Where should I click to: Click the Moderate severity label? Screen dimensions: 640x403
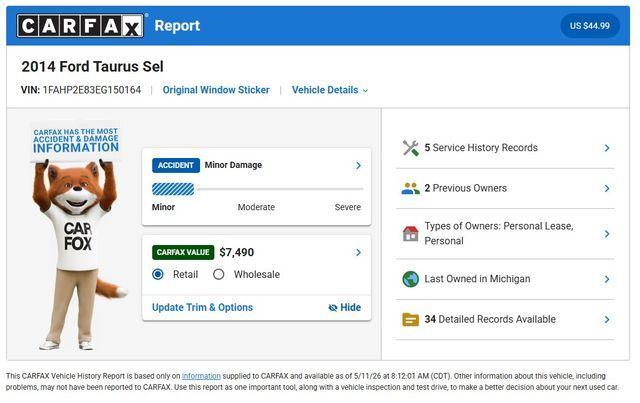(256, 207)
